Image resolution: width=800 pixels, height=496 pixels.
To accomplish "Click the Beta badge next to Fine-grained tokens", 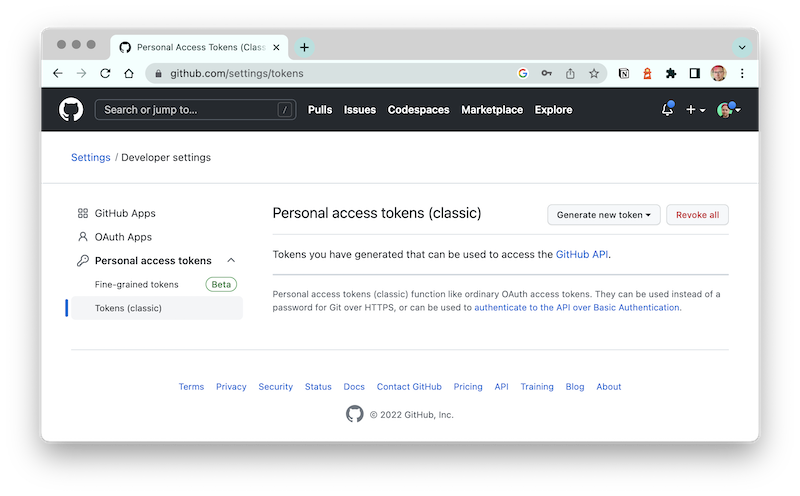I will (221, 284).
